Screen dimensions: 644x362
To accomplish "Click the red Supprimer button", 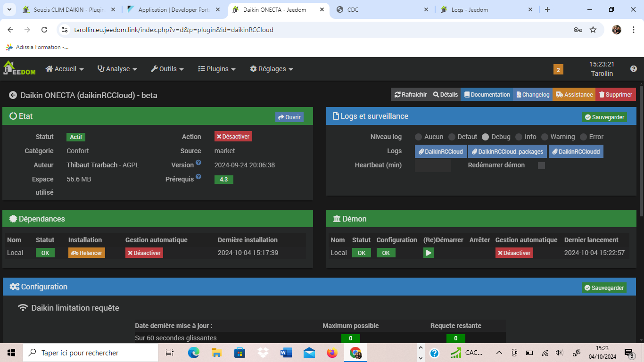I will (616, 94).
